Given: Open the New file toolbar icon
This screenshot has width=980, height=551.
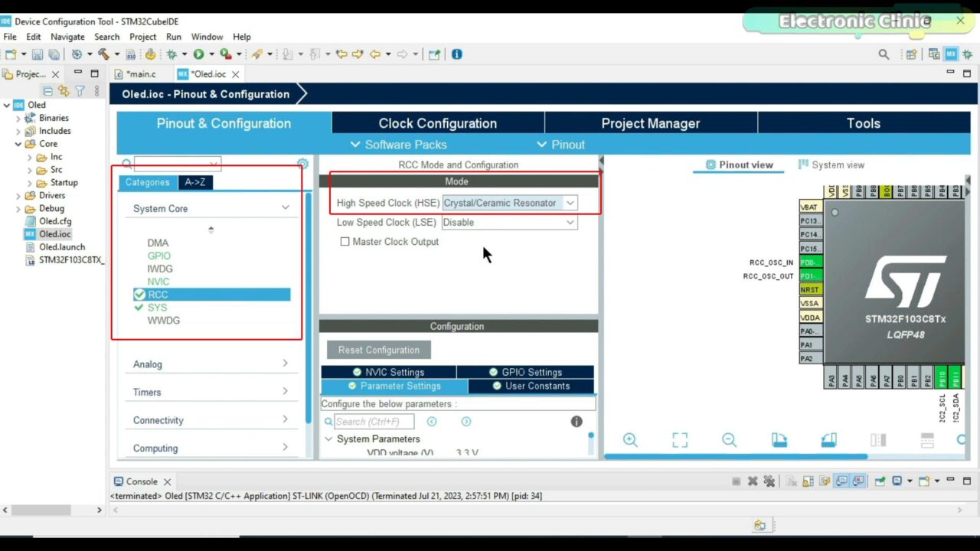Looking at the screenshot, I should pyautogui.click(x=11, y=54).
